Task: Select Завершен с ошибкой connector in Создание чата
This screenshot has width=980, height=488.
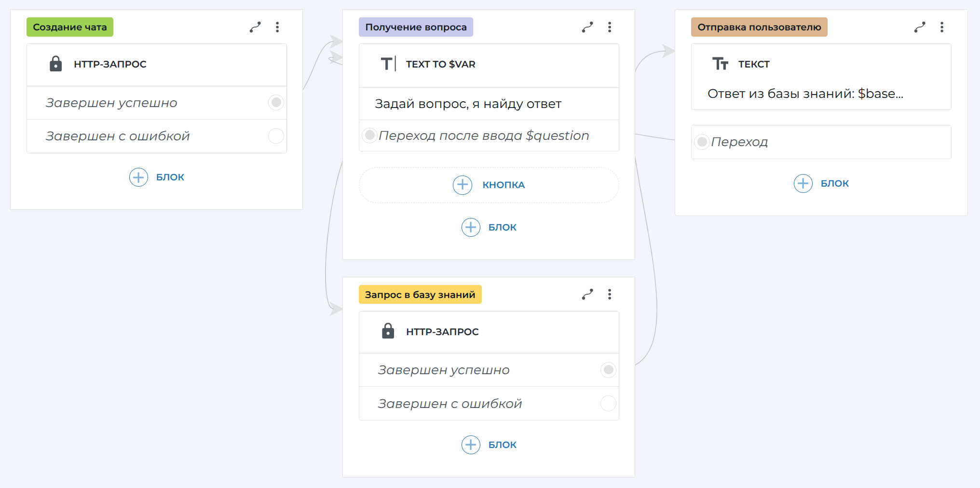Action: (276, 136)
